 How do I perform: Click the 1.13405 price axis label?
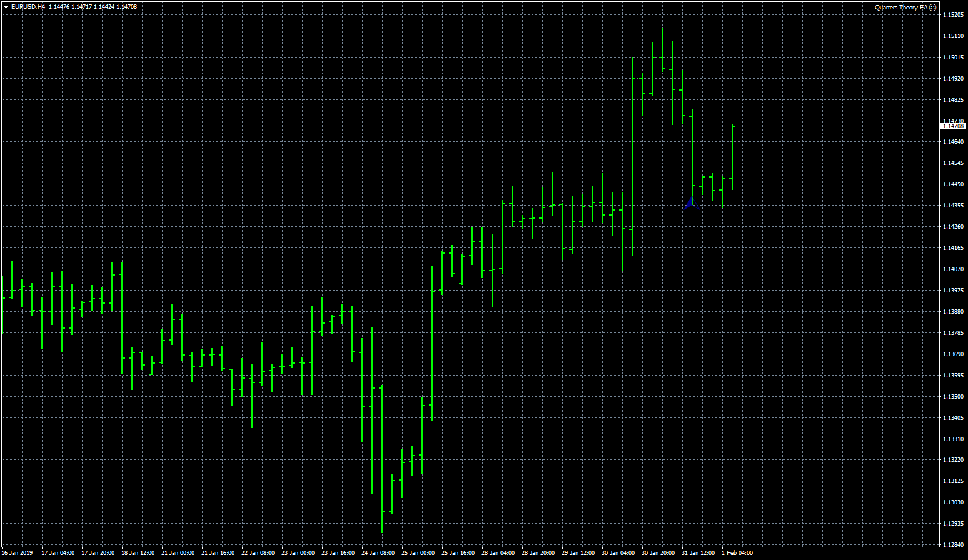(953, 418)
